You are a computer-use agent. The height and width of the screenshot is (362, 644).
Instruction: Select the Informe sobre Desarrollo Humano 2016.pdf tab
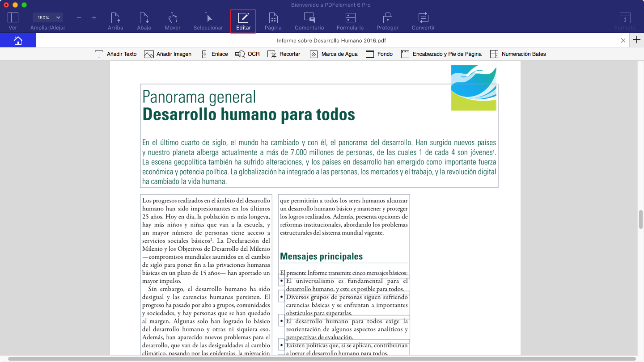point(331,40)
